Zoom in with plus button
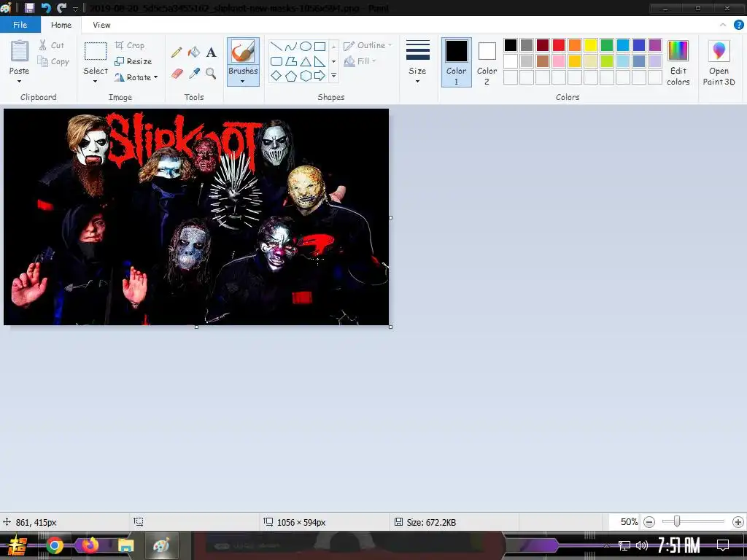 [x=738, y=522]
